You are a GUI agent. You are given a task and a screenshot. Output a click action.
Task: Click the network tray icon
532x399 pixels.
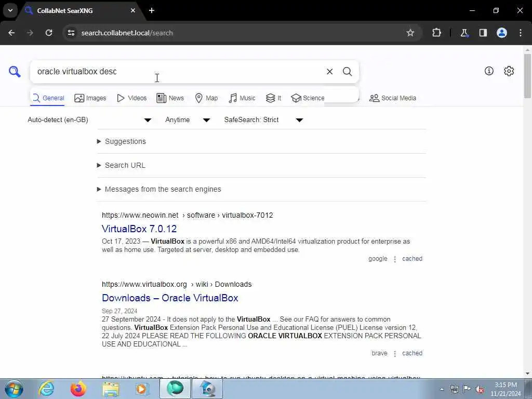[x=454, y=390]
